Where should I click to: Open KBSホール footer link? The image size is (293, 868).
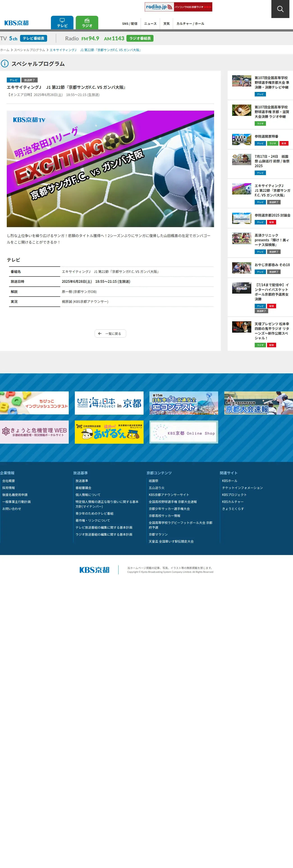(230, 481)
